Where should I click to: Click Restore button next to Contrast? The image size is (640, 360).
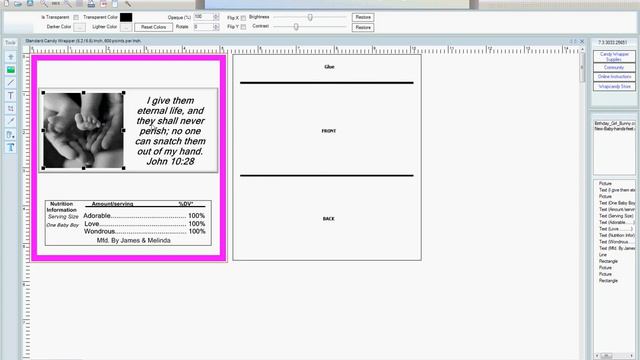363,27
